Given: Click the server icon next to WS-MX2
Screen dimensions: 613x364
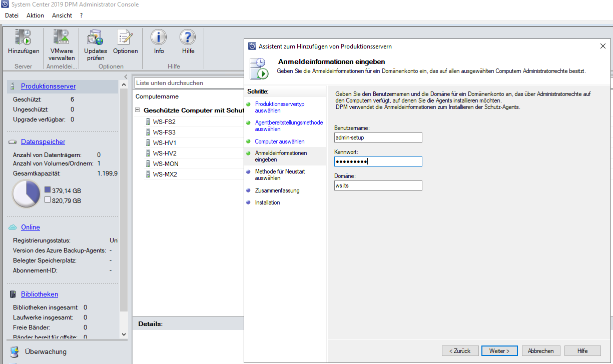Looking at the screenshot, I should pos(148,174).
